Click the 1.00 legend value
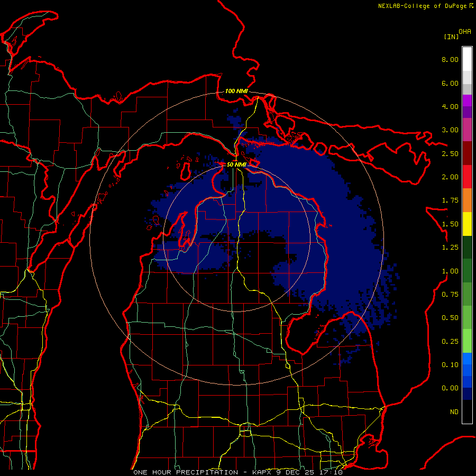The height and width of the screenshot is (476, 476). (x=450, y=271)
